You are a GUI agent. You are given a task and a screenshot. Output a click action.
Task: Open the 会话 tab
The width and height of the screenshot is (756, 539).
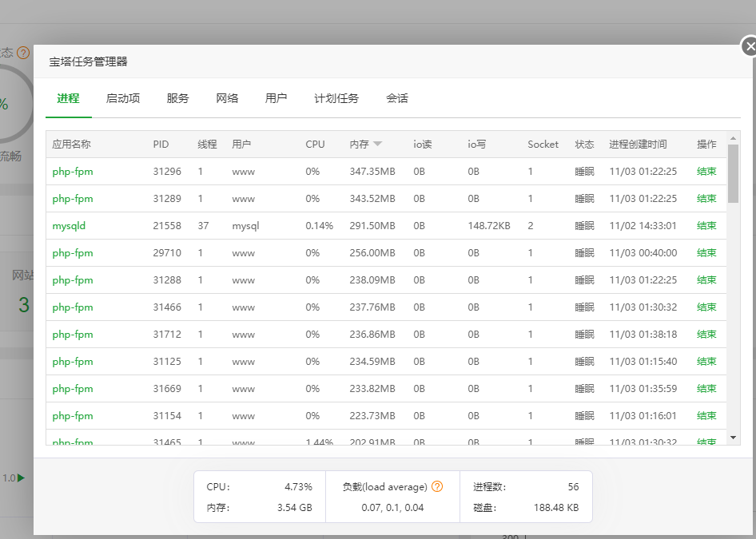point(397,98)
